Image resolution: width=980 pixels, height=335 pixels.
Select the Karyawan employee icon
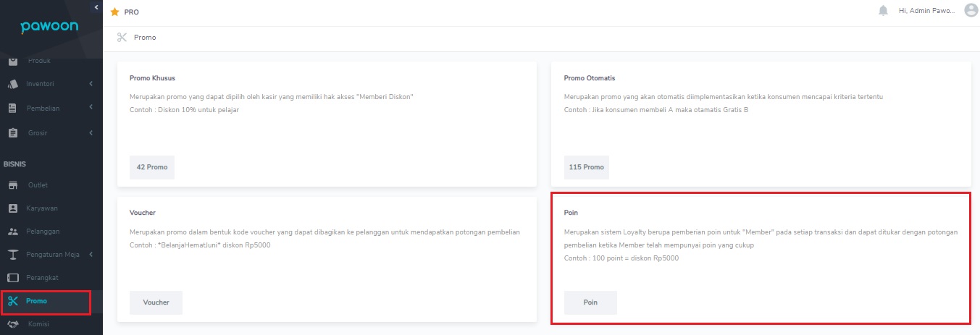pyautogui.click(x=12, y=208)
